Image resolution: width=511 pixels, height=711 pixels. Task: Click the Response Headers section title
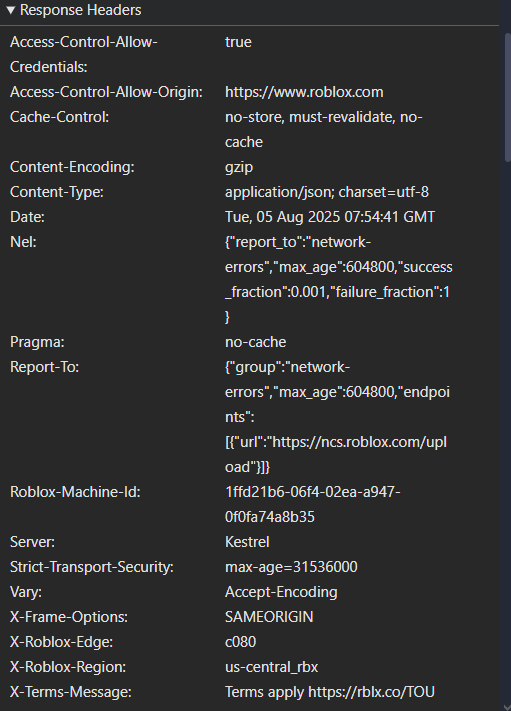pos(81,10)
